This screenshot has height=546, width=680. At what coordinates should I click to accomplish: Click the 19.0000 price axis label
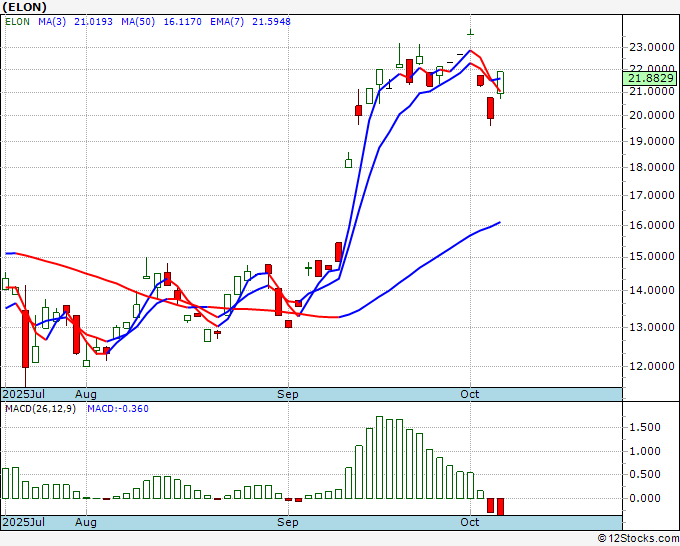(x=652, y=141)
